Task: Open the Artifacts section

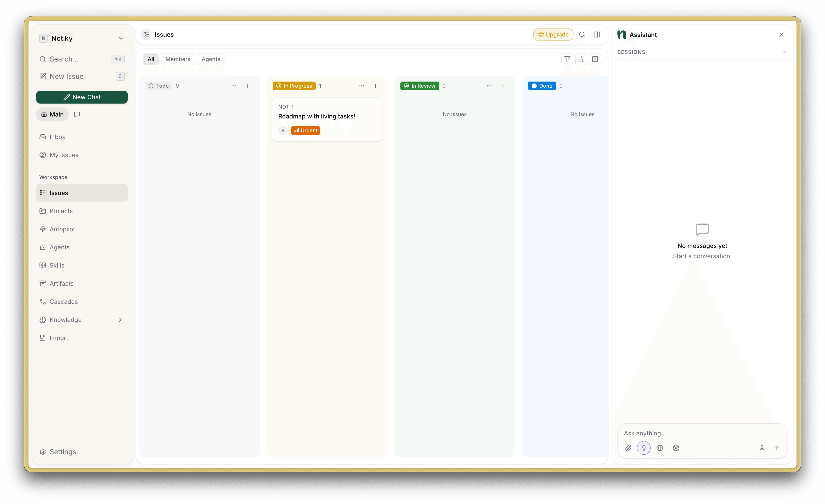Action: click(x=82, y=284)
